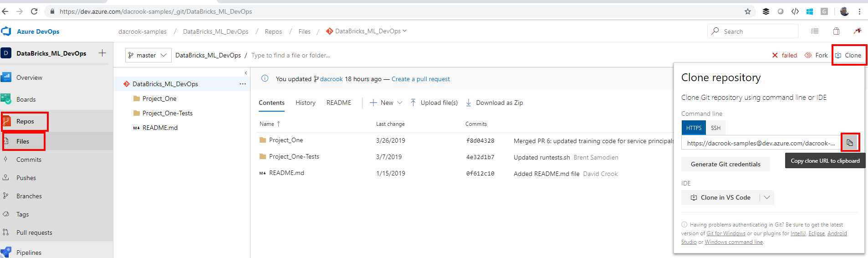Image resolution: width=868 pixels, height=258 pixels.
Task: Open Repos in the sidebar
Action: point(25,121)
